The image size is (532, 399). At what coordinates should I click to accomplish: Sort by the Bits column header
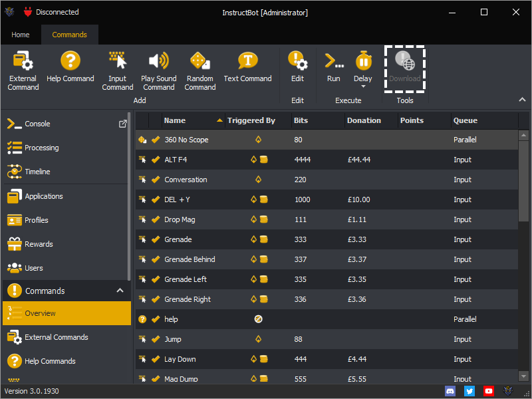click(x=318, y=120)
